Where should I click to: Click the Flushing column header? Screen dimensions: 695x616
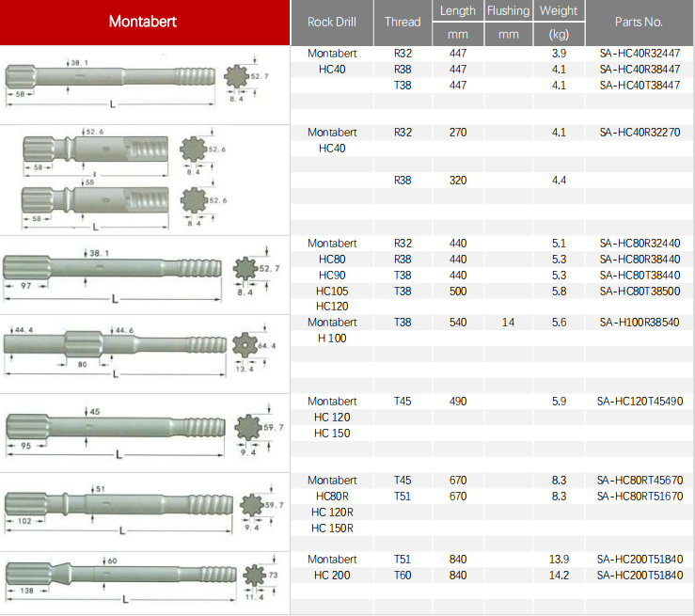[509, 10]
